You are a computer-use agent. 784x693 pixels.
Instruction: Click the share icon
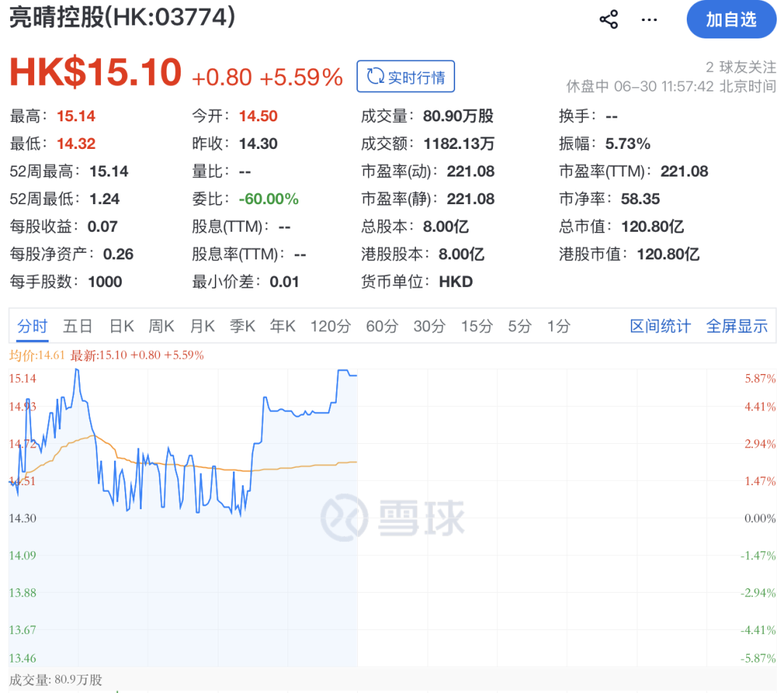click(608, 20)
